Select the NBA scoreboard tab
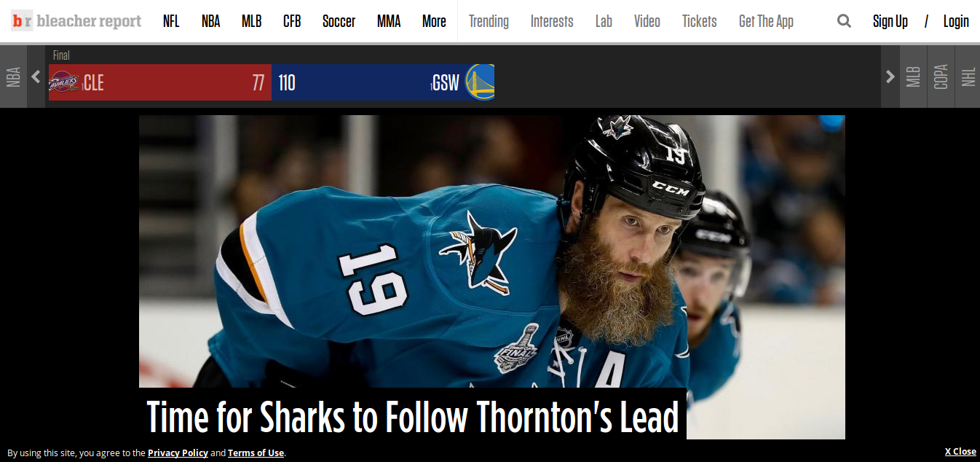The width and height of the screenshot is (980, 462). [x=13, y=77]
